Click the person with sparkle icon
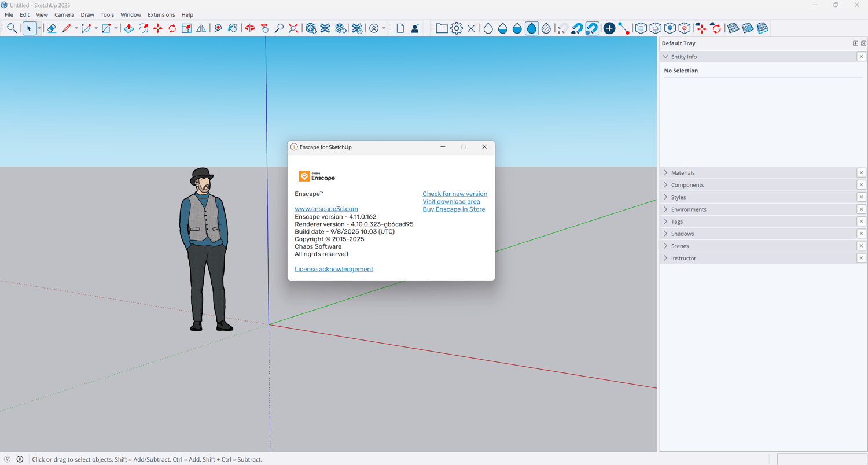The height and width of the screenshot is (465, 868). 415,28
